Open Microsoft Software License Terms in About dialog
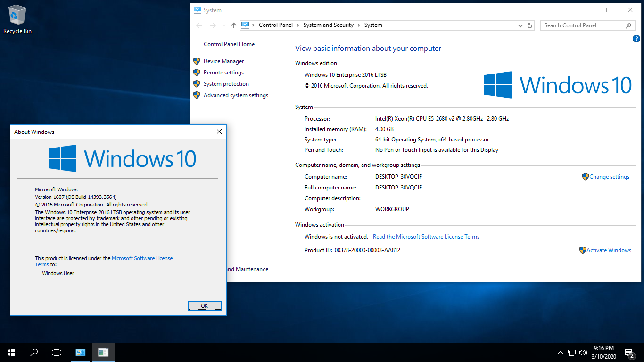Screen dimensions: 644x362 click(142, 258)
